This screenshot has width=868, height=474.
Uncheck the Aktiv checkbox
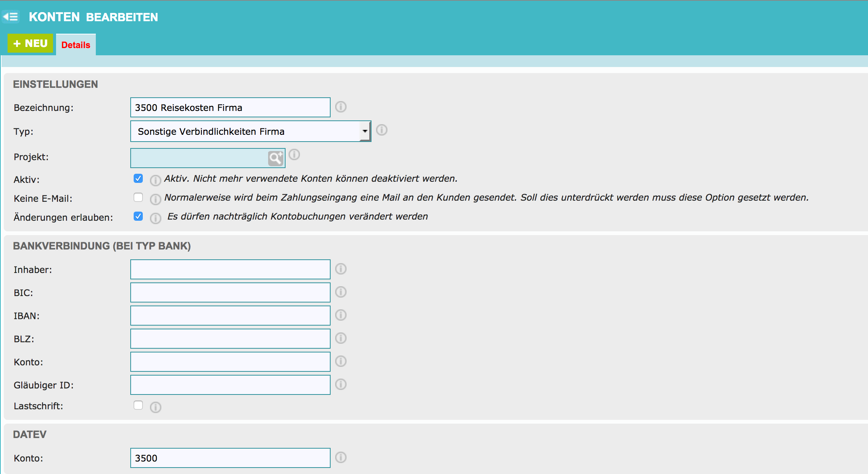[138, 178]
